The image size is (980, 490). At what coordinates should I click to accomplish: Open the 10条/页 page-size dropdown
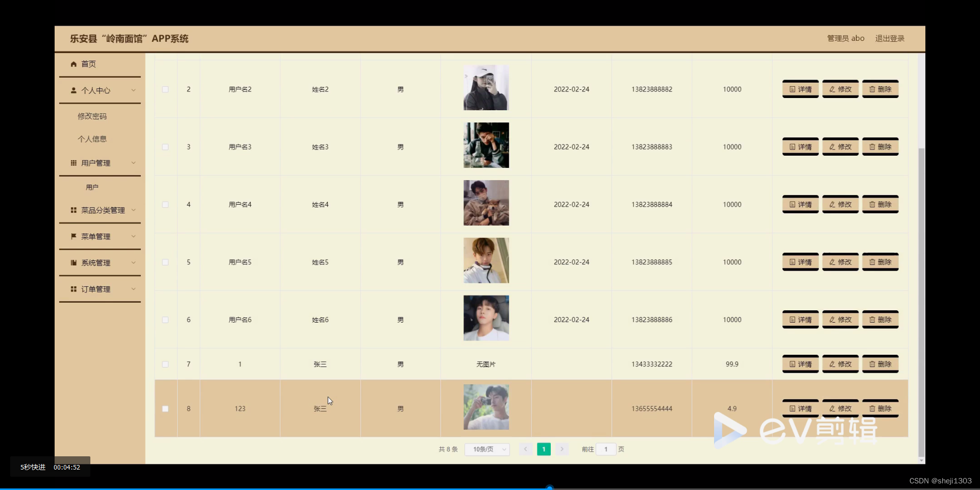click(487, 449)
